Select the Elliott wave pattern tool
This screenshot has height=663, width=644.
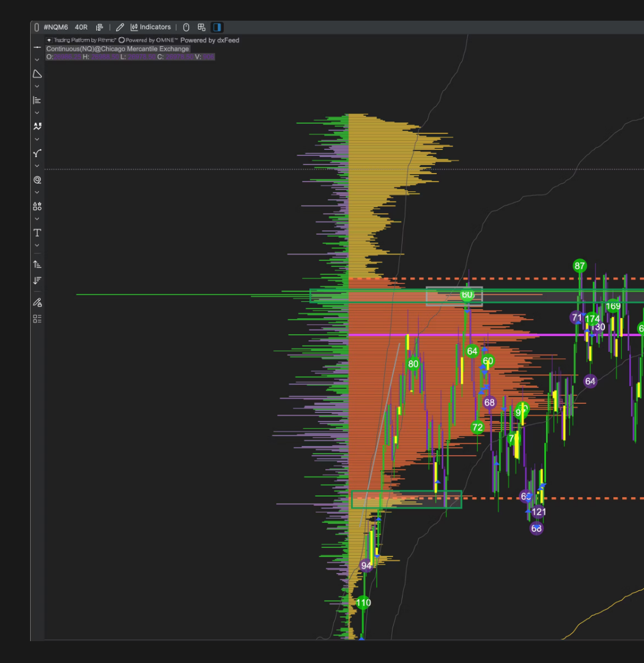37,126
